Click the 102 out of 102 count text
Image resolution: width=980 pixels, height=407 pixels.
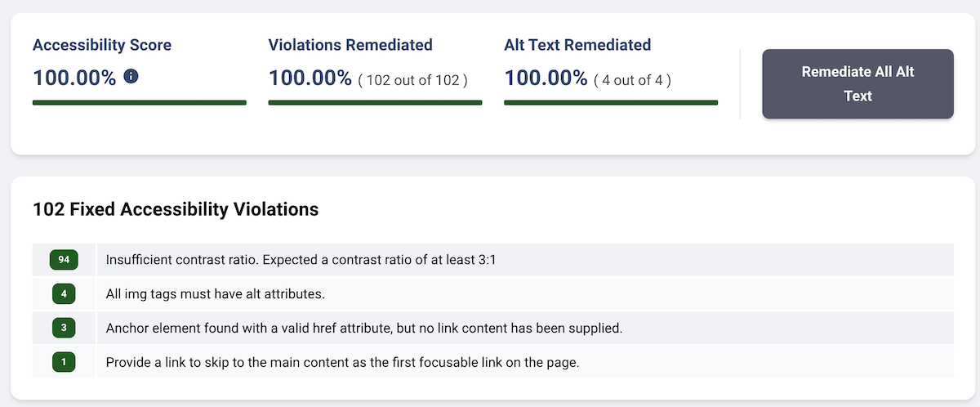(x=413, y=80)
